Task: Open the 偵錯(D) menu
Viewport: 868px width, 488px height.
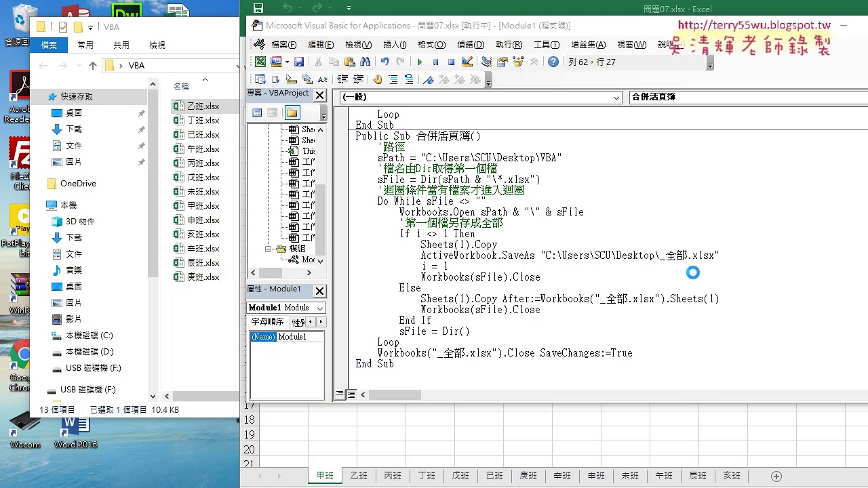Action: 471,45
